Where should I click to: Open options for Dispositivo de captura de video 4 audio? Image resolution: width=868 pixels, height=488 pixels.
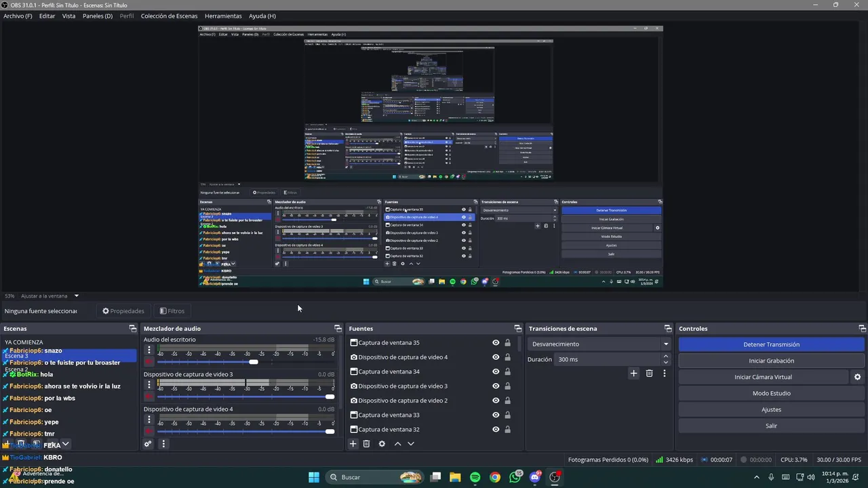click(x=149, y=420)
